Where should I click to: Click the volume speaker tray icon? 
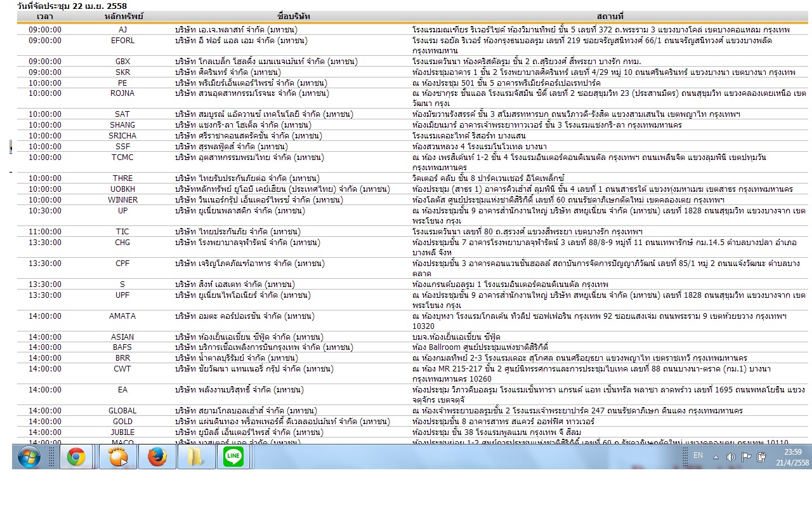tap(731, 457)
